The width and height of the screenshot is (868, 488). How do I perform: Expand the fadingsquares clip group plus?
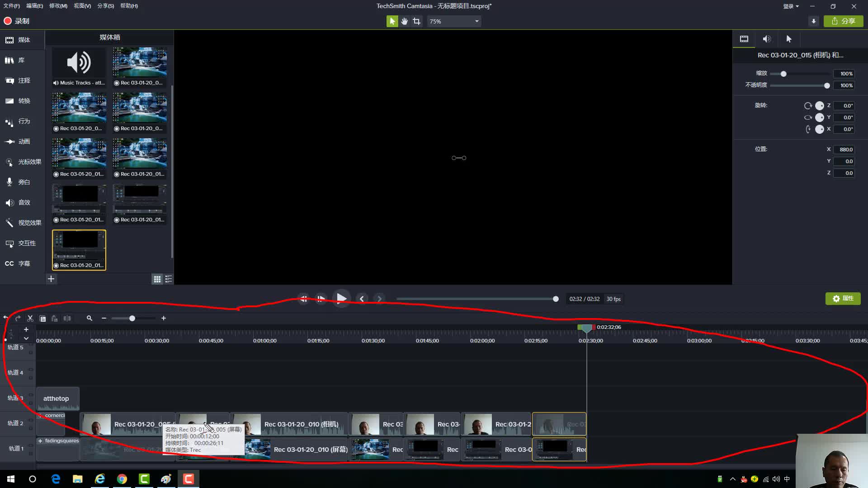click(40, 441)
